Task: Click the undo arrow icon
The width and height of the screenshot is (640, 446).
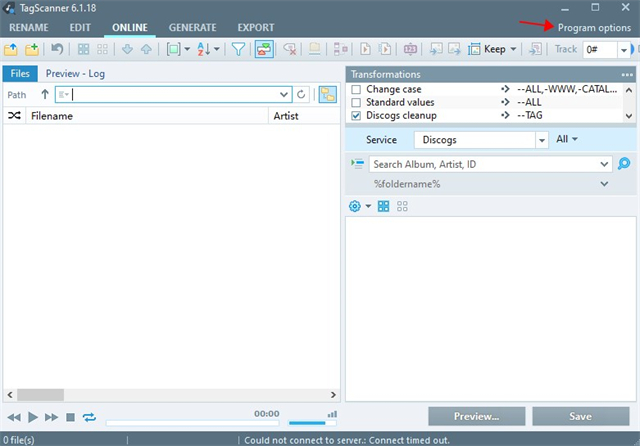Action: click(x=58, y=48)
